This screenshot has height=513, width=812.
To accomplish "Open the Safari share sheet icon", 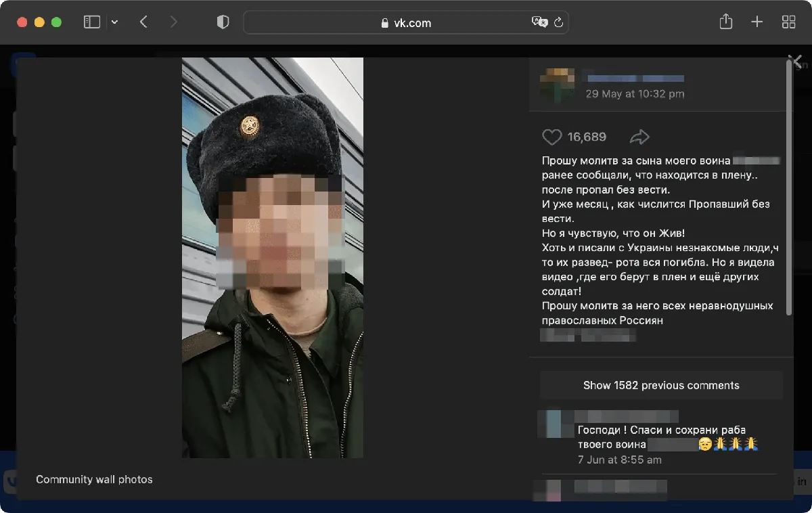I will (726, 22).
